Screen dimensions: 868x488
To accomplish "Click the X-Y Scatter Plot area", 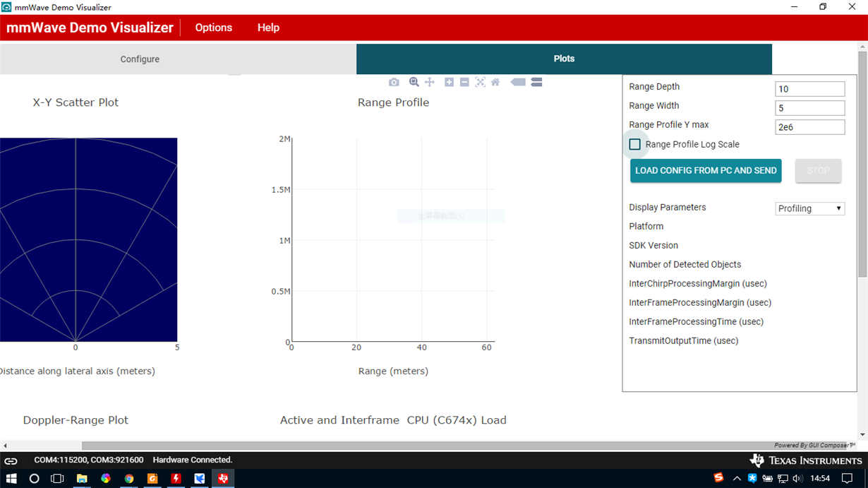I will coord(88,239).
